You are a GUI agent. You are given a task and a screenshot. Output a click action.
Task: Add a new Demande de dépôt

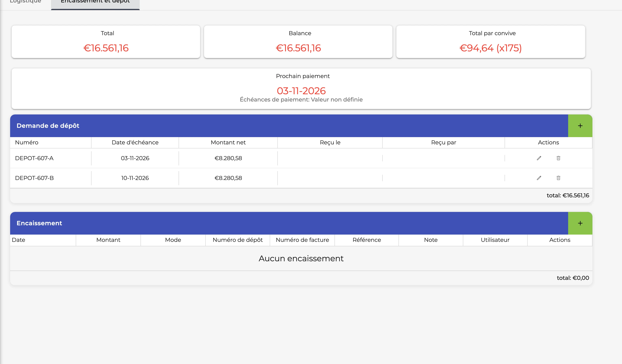[x=580, y=126]
